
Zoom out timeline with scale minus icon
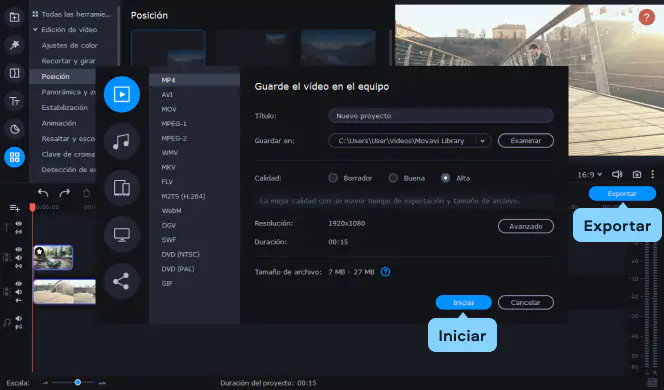(x=45, y=383)
